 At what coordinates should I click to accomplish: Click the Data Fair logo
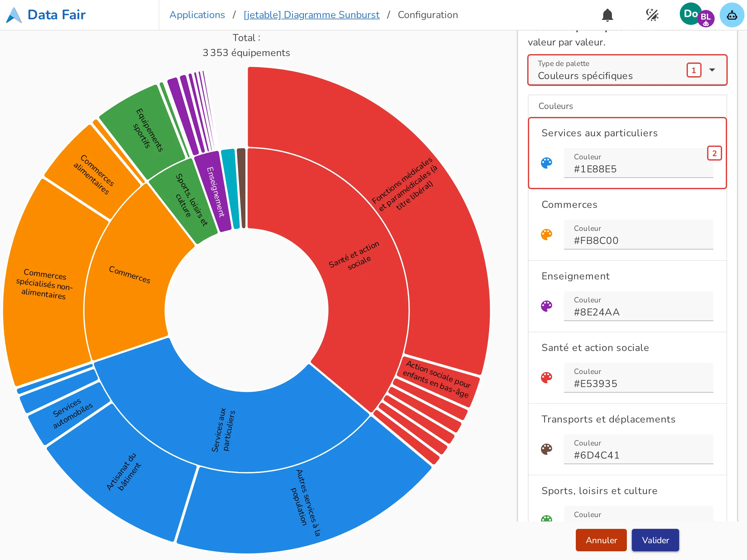click(14, 15)
